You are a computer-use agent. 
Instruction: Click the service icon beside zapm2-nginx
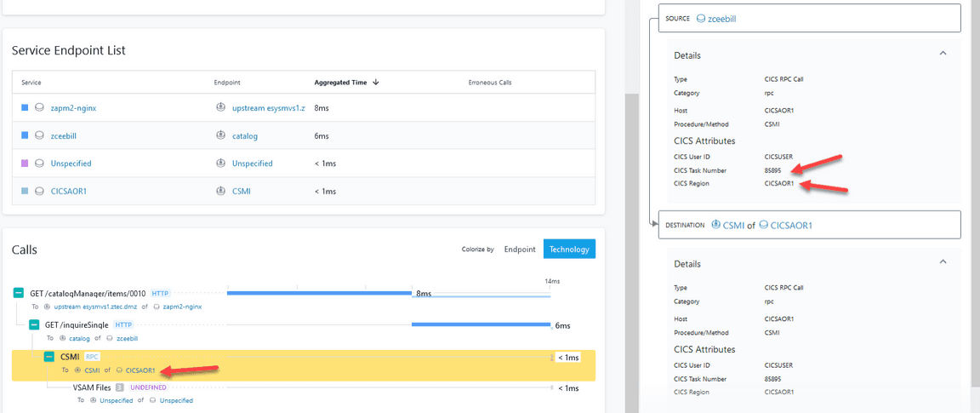[39, 108]
